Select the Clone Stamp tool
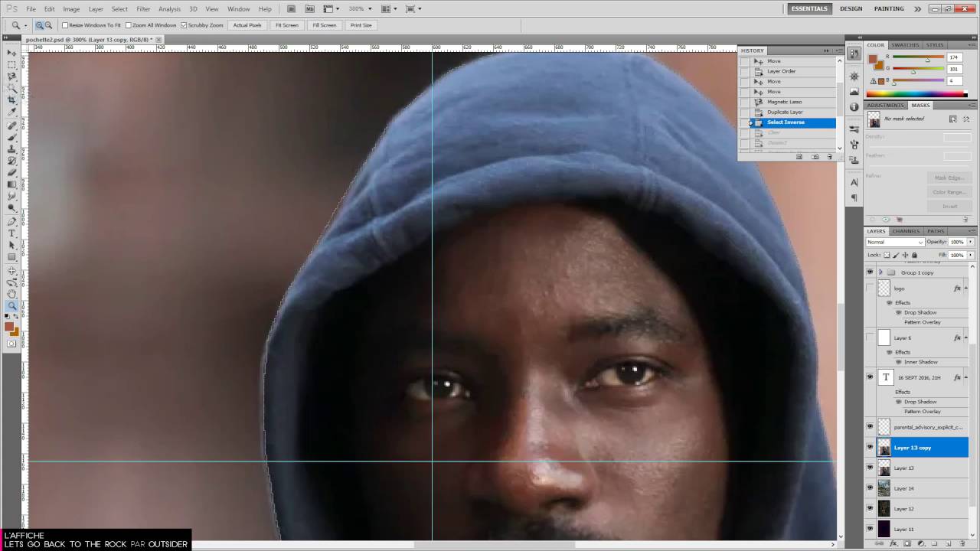Screen dimensions: 980x551 point(11,148)
